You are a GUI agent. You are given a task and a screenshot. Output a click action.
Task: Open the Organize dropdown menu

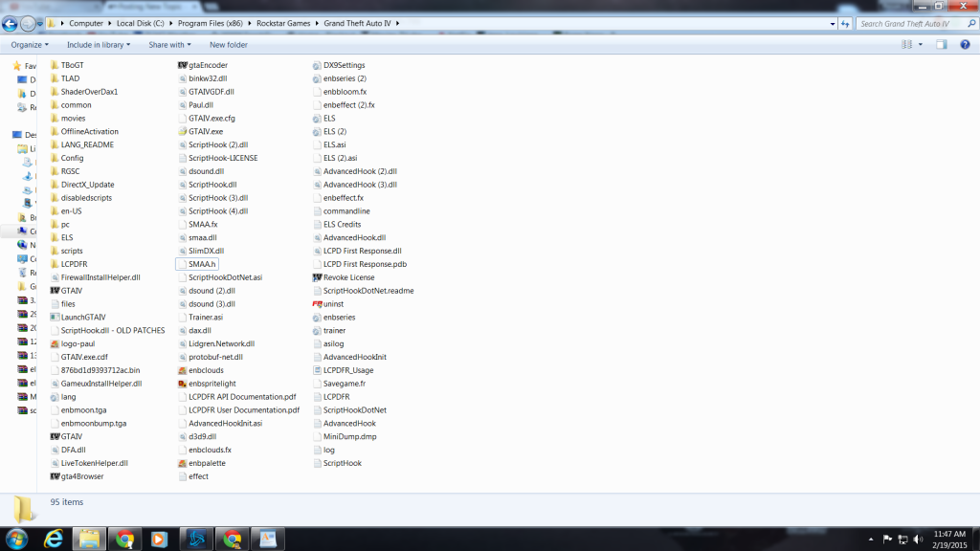tap(30, 45)
